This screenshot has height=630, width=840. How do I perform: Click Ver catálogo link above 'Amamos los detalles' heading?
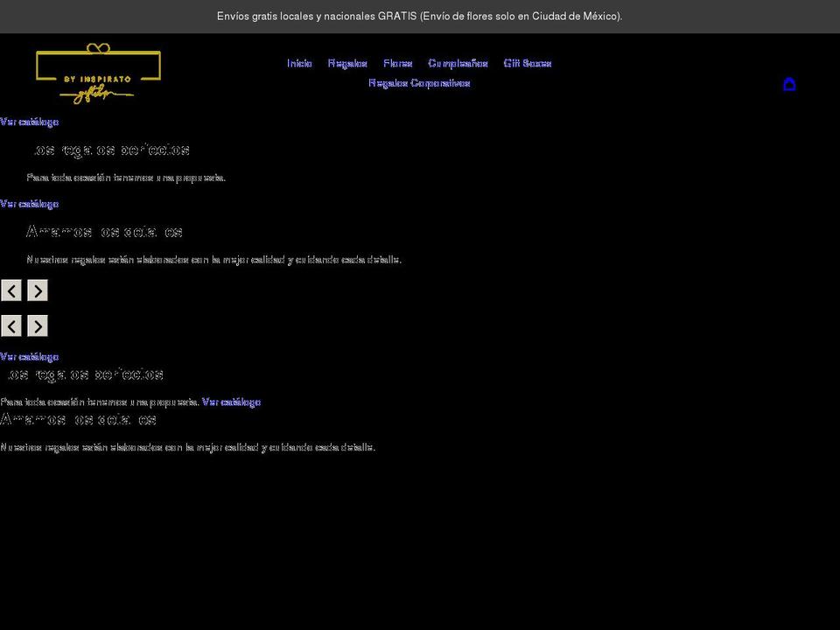(x=30, y=204)
